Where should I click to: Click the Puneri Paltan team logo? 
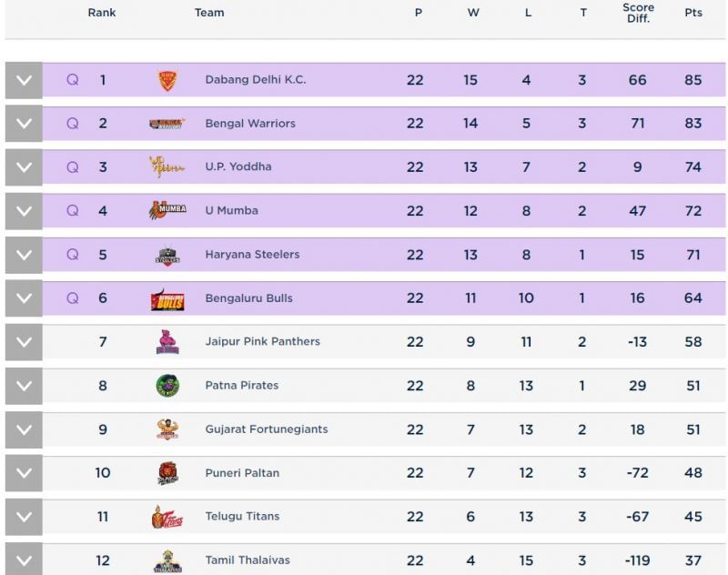tap(167, 473)
